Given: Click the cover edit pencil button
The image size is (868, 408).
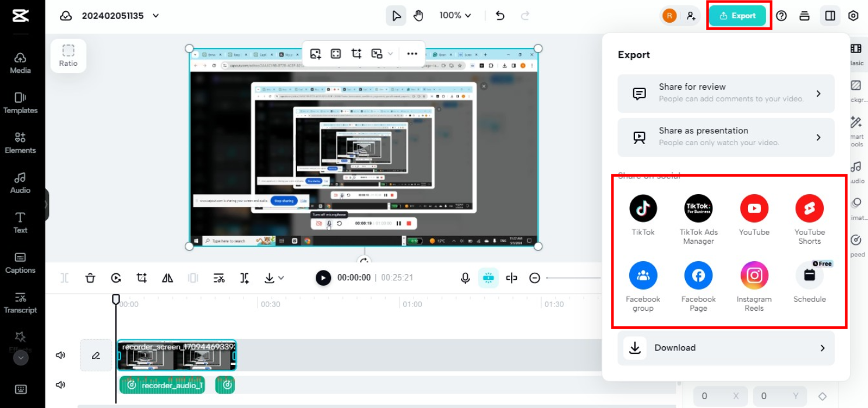Looking at the screenshot, I should click(x=96, y=356).
